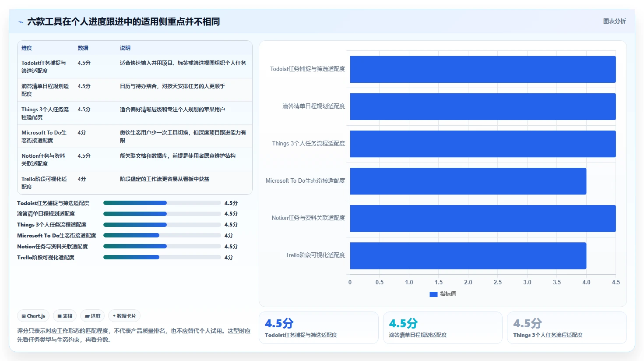Click the 数据 column header
Image resolution: width=644 pixels, height=361 pixels.
click(x=83, y=48)
